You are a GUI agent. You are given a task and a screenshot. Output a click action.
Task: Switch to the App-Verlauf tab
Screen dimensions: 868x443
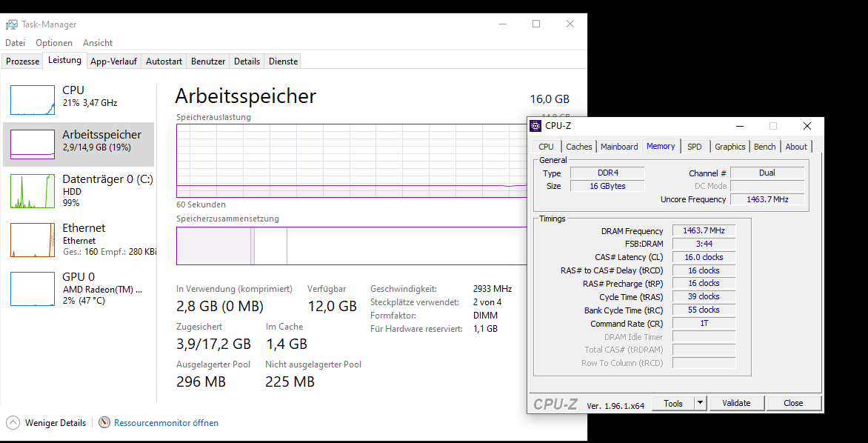[x=113, y=61]
